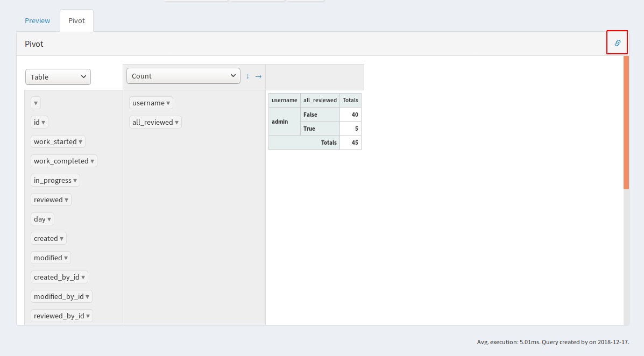This screenshot has width=644, height=356.
Task: Select the False row label
Action: tap(320, 115)
